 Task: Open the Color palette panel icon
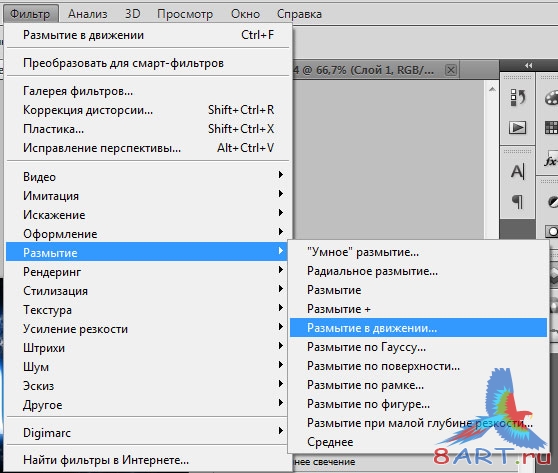pos(552,98)
